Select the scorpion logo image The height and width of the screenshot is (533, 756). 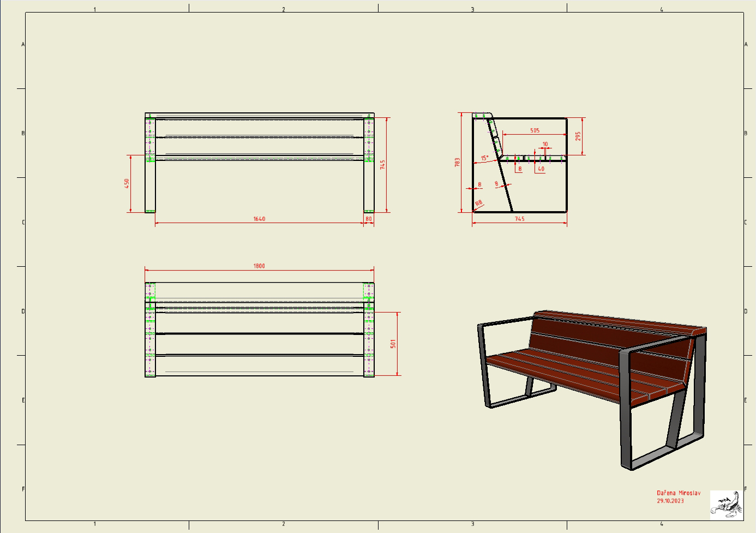coord(726,504)
